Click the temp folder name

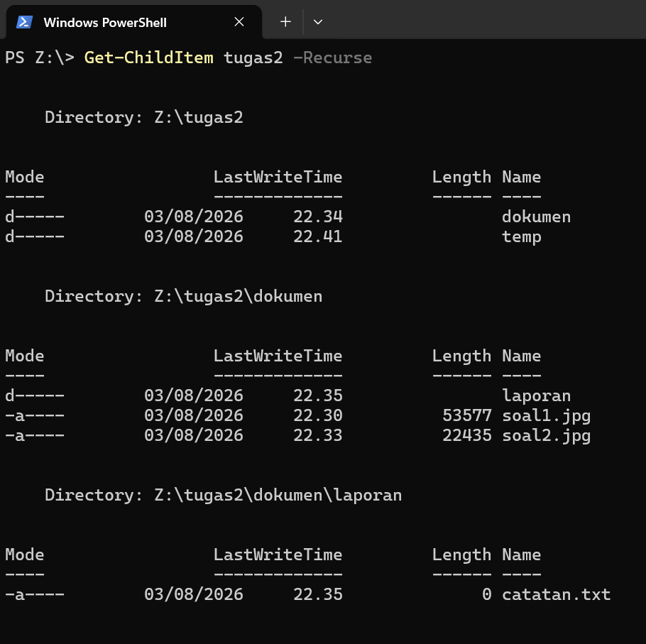click(x=521, y=237)
